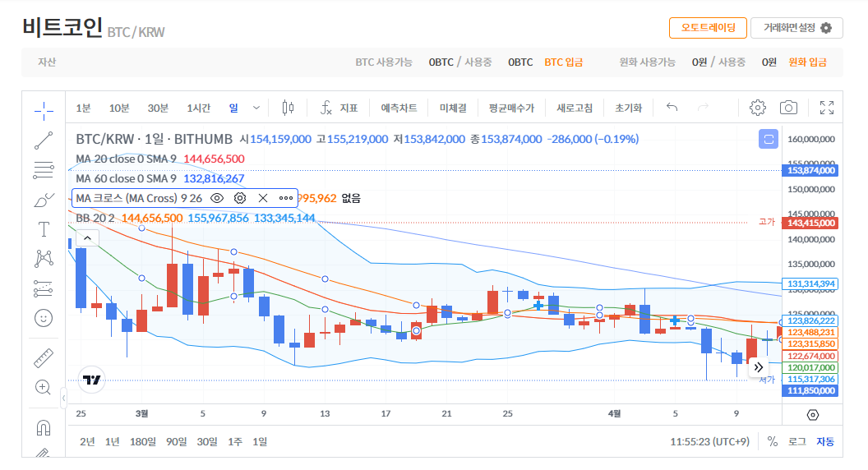
Task: Click the blue reset scale button near price axis
Action: point(769,139)
